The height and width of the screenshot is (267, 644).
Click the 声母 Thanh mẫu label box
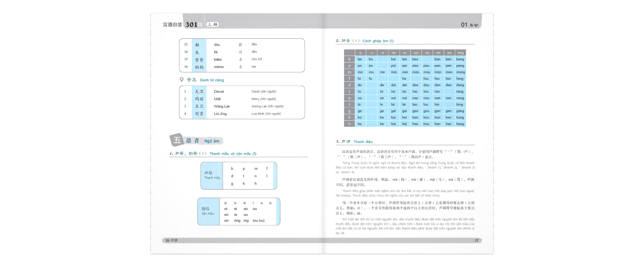pos(212,176)
